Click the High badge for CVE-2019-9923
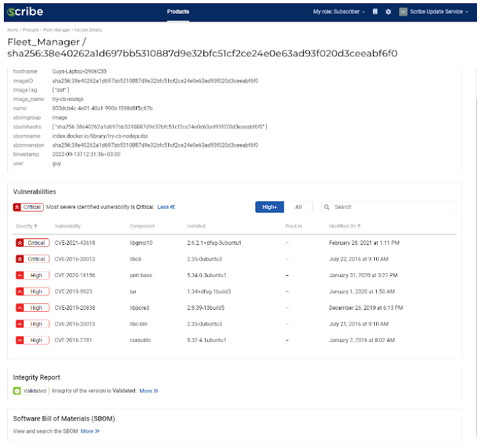The height and width of the screenshot is (448, 477). click(31, 291)
